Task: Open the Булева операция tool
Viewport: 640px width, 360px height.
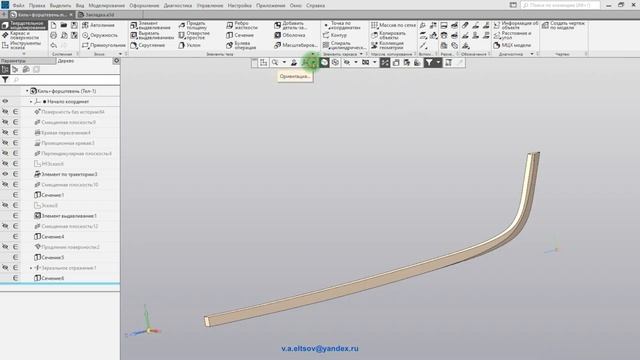Action: [x=241, y=45]
